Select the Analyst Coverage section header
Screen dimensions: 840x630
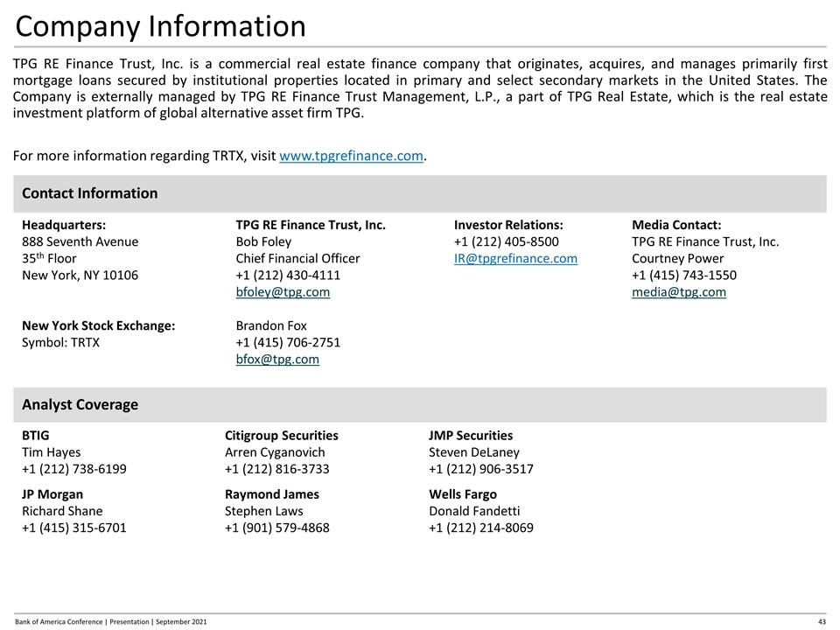point(80,405)
